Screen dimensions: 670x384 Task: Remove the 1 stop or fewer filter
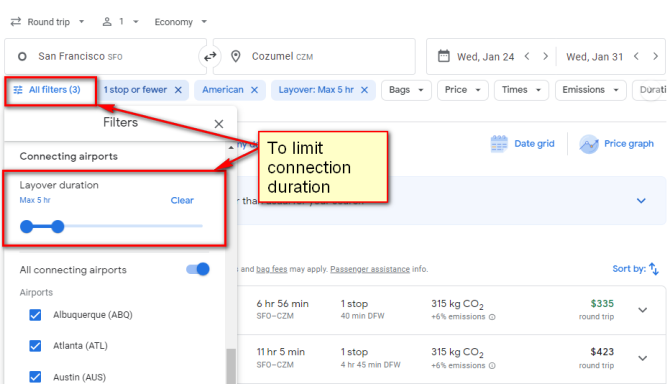(x=178, y=90)
